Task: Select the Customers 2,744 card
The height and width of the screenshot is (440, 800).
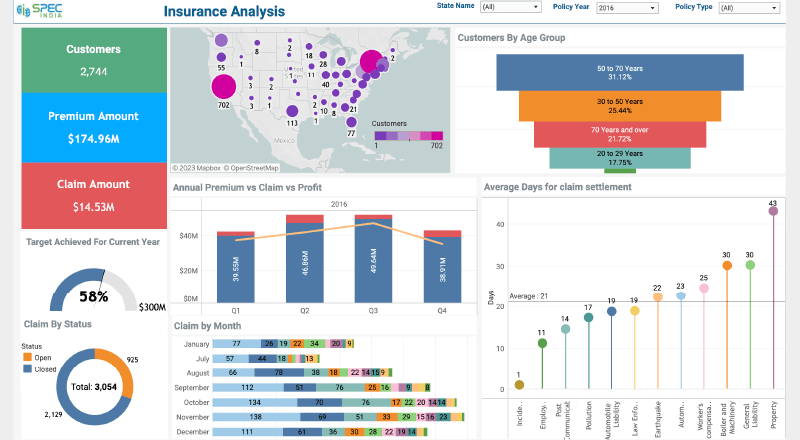Action: [94, 60]
